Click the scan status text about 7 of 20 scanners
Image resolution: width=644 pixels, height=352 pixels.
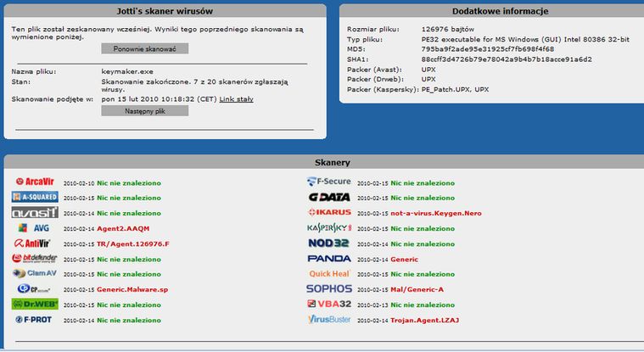[194, 86]
